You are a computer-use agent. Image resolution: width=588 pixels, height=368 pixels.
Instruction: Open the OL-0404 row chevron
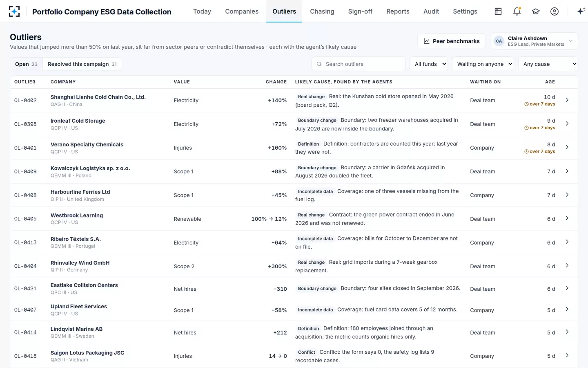click(567, 266)
